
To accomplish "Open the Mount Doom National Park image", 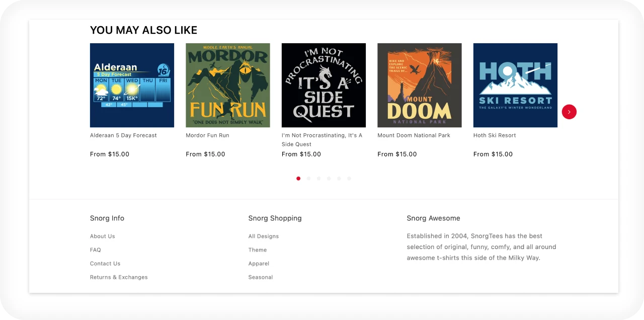I will (420, 85).
